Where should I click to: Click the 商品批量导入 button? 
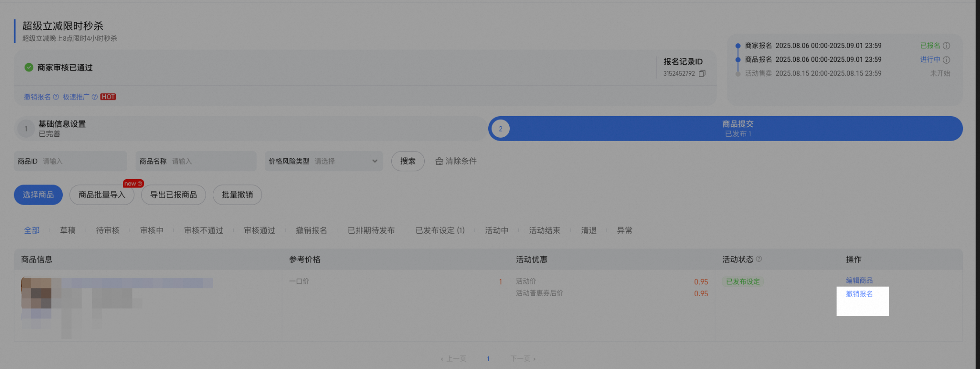102,195
